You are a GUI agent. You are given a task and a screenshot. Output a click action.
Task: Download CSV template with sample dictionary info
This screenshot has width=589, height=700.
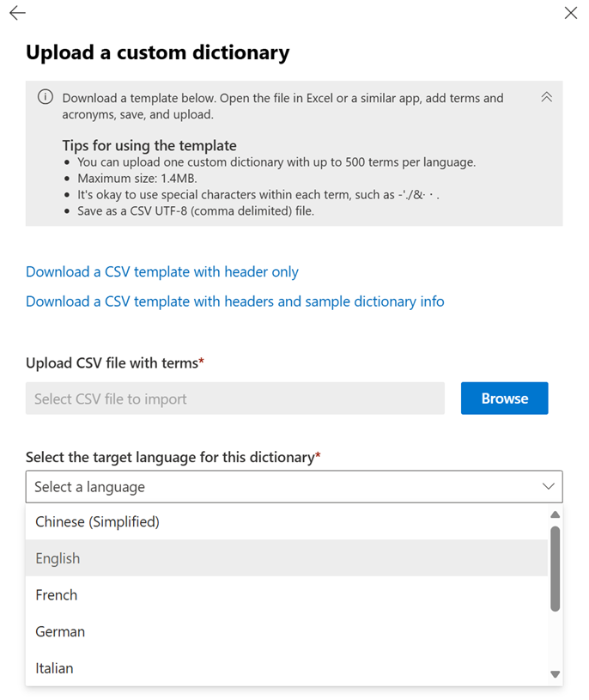pyautogui.click(x=234, y=301)
